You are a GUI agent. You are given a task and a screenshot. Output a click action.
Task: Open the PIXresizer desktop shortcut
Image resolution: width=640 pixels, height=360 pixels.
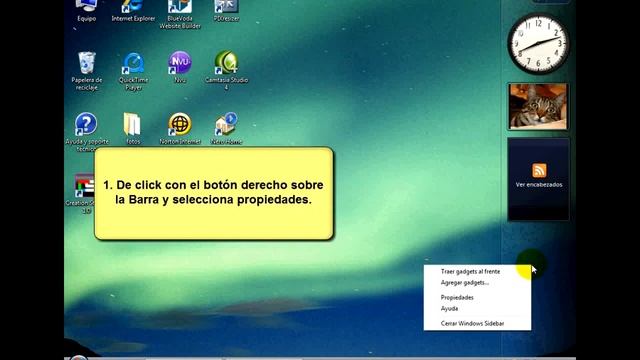(x=226, y=9)
